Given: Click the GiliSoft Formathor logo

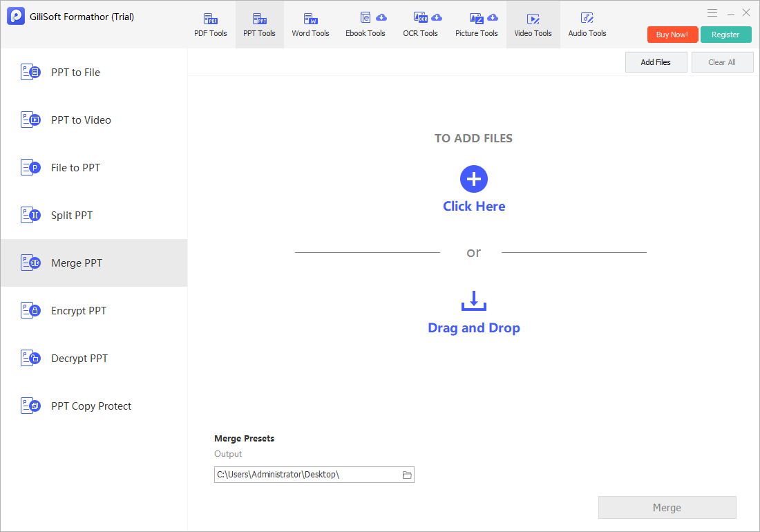Looking at the screenshot, I should coord(15,16).
